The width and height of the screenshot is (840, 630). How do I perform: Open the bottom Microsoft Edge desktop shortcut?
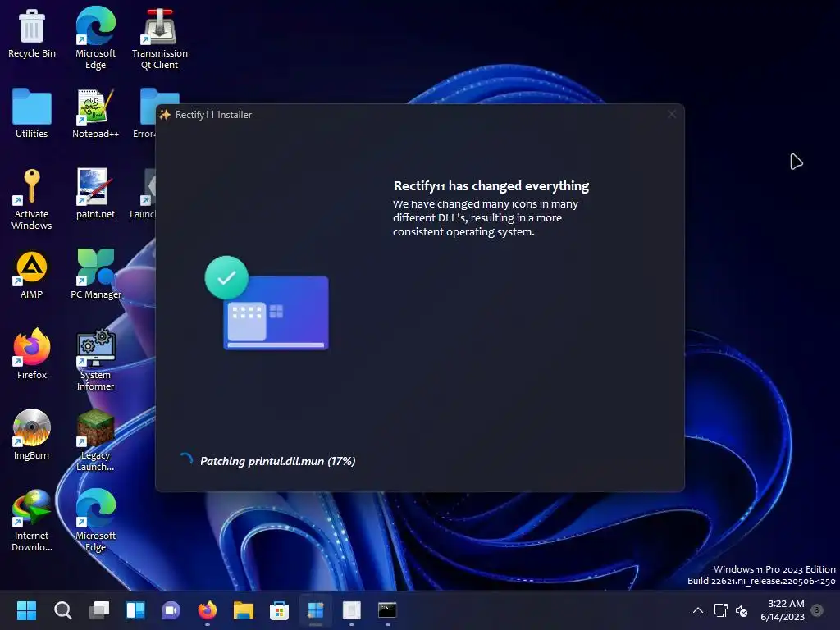[95, 521]
